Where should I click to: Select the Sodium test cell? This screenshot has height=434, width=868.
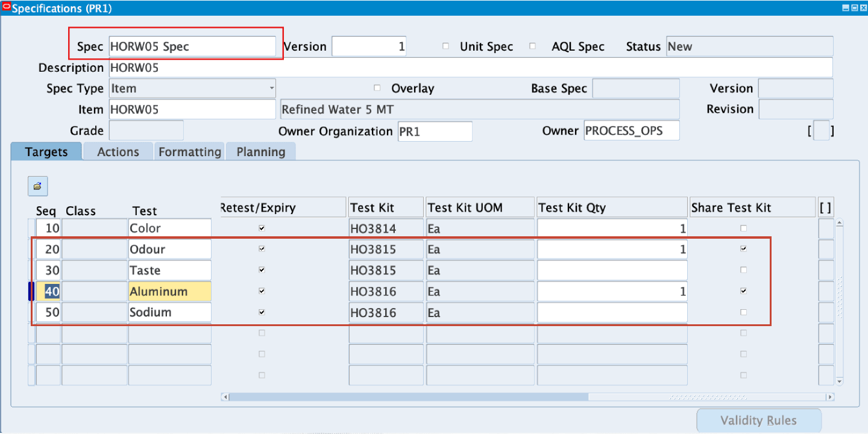169,312
